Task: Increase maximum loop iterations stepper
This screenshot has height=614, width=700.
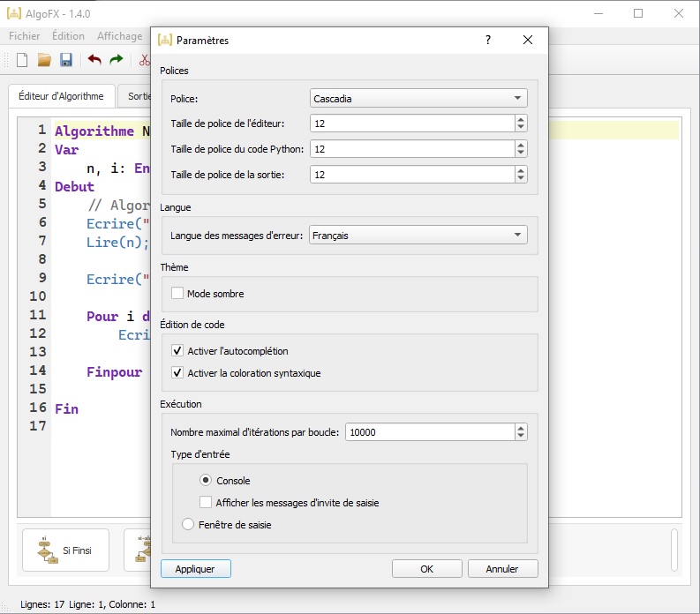Action: tap(521, 428)
